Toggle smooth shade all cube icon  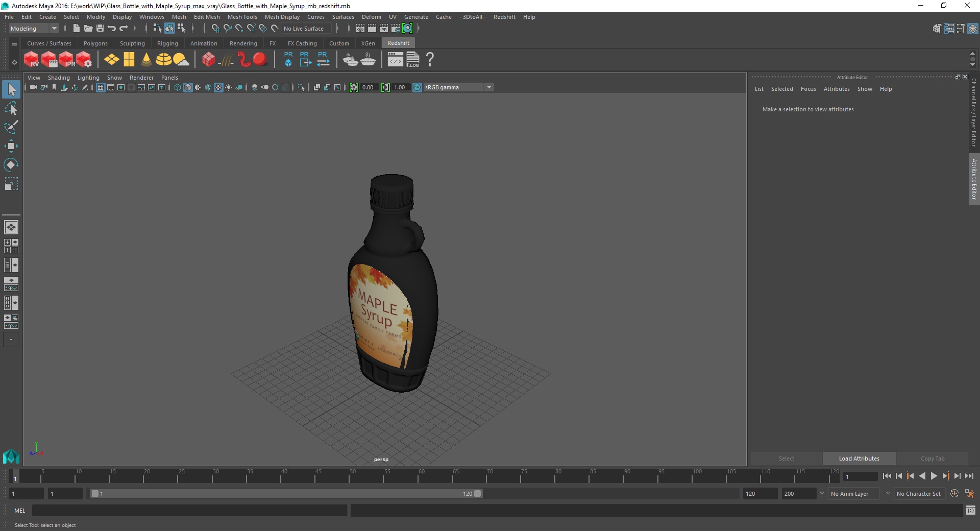(x=188, y=88)
